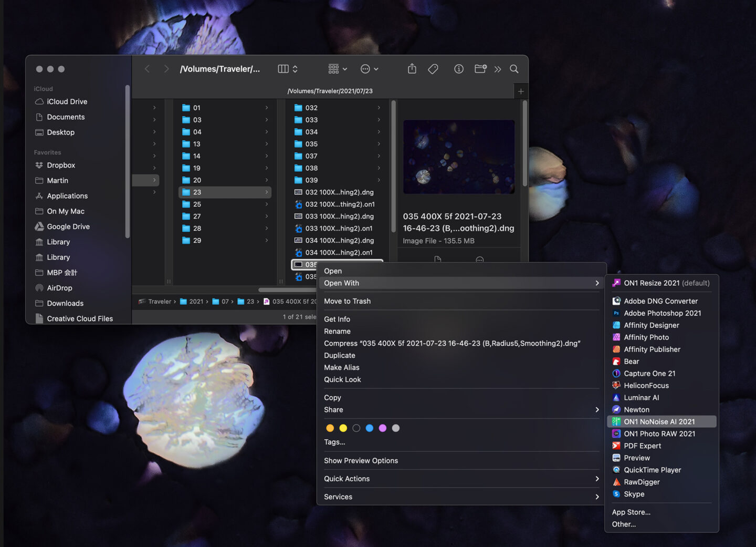The image size is (756, 547).
Task: Click the New Folder toolbar icon
Action: (480, 69)
